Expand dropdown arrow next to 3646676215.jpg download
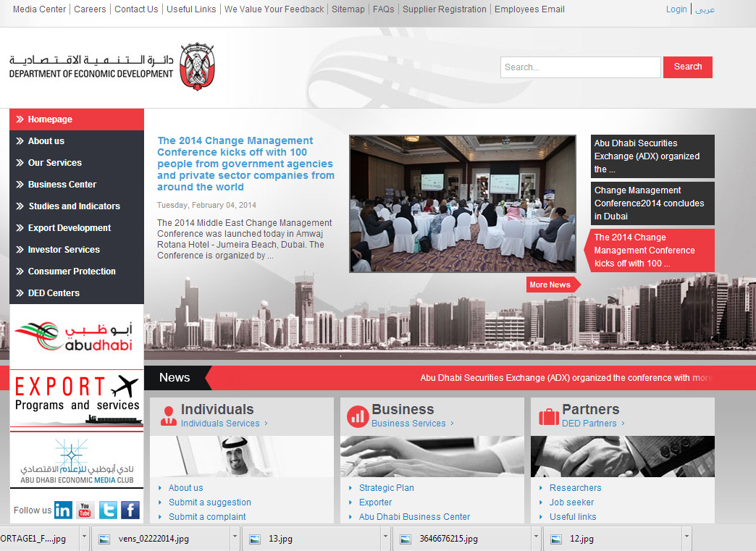The height and width of the screenshot is (551, 756). coord(537,539)
